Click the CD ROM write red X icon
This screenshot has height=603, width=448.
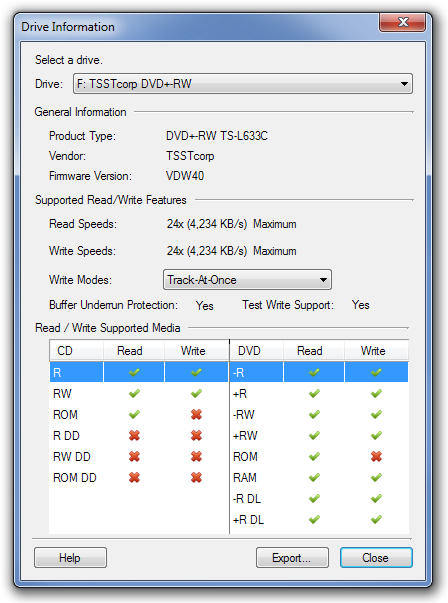196,415
